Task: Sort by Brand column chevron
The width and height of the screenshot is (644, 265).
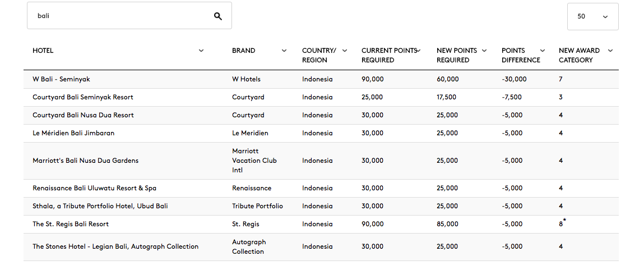Action: point(284,51)
